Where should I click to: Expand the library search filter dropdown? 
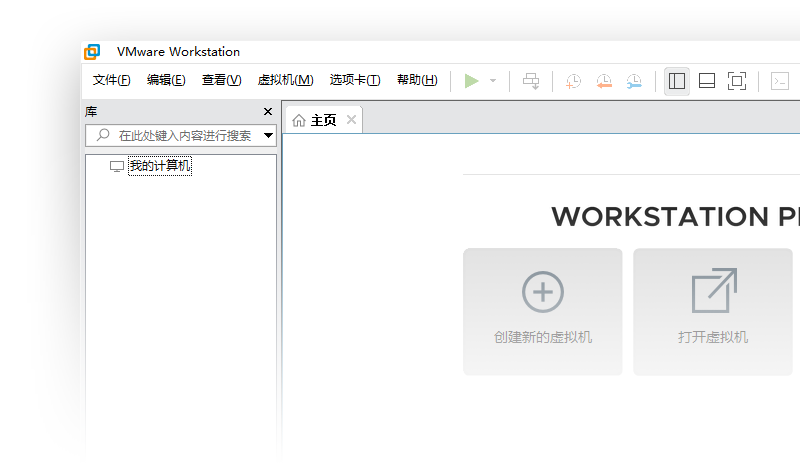click(x=268, y=135)
